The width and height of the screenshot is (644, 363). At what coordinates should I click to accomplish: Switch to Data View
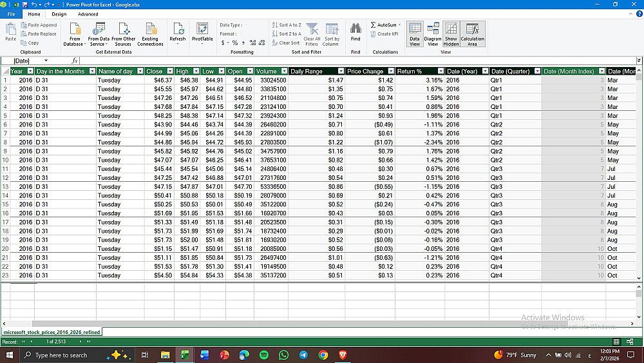[x=415, y=34]
